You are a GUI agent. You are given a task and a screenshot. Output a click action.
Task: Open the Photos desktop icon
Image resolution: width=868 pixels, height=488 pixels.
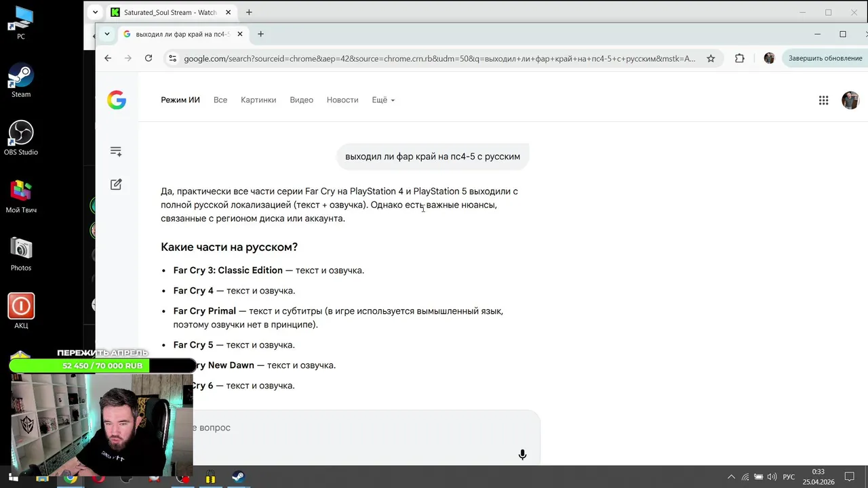click(21, 253)
